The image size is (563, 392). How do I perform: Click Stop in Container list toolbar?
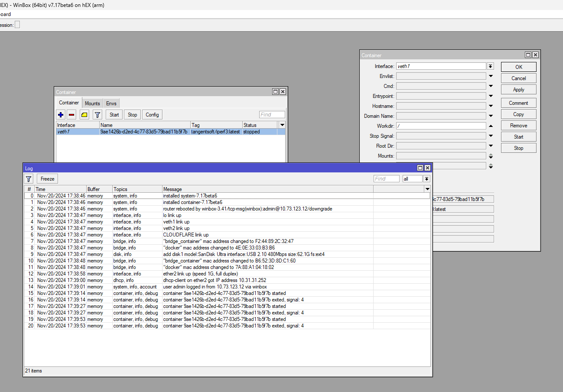(132, 115)
